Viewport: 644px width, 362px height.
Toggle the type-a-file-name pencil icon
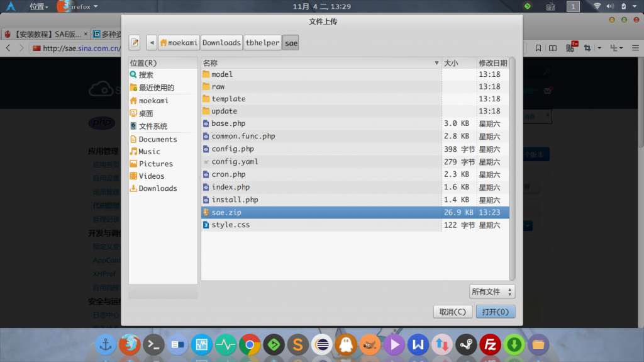pyautogui.click(x=135, y=42)
